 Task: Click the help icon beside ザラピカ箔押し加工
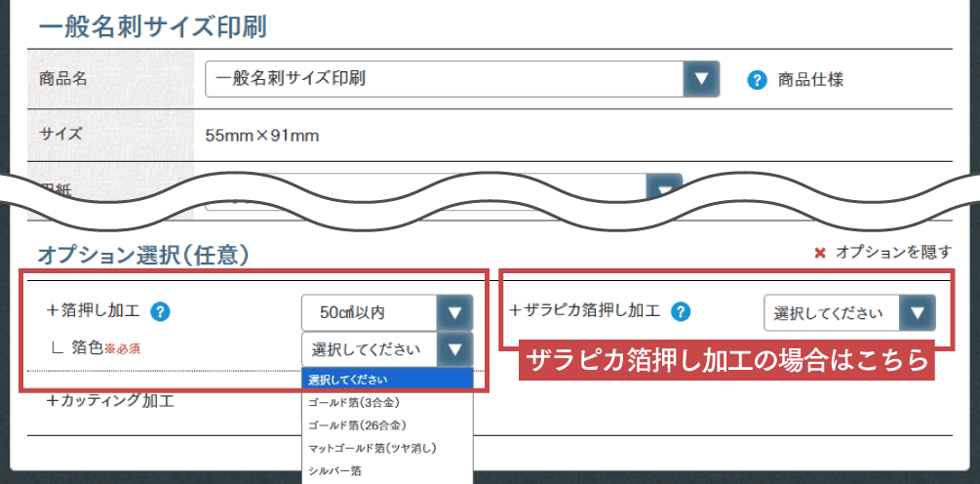point(682,312)
